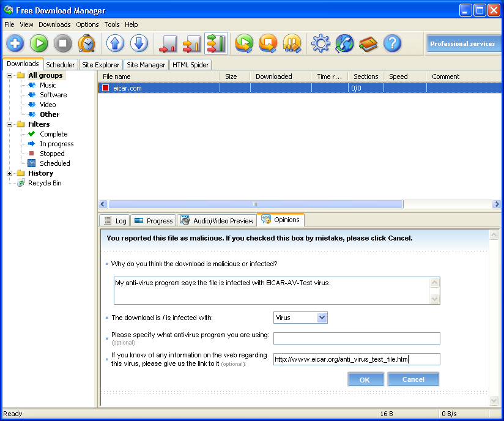Click OK to submit malicious report
The image size is (504, 421).
(365, 379)
